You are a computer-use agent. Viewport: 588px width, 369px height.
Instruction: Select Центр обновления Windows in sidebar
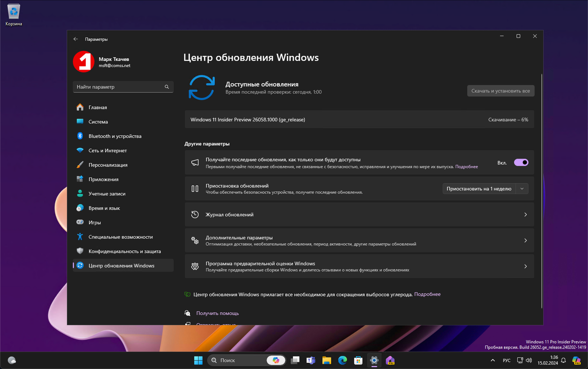point(121,265)
